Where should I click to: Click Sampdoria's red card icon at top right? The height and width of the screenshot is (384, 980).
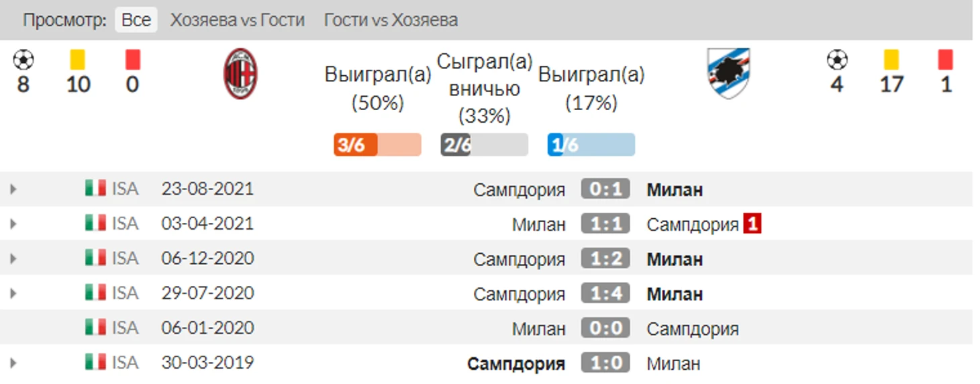946,60
